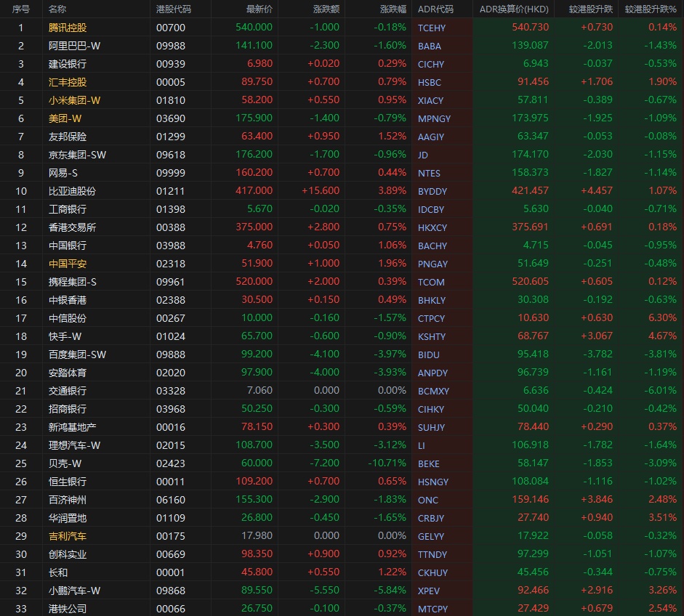Select 百度集团-SW stock name
The height and width of the screenshot is (616, 684).
pos(77,354)
